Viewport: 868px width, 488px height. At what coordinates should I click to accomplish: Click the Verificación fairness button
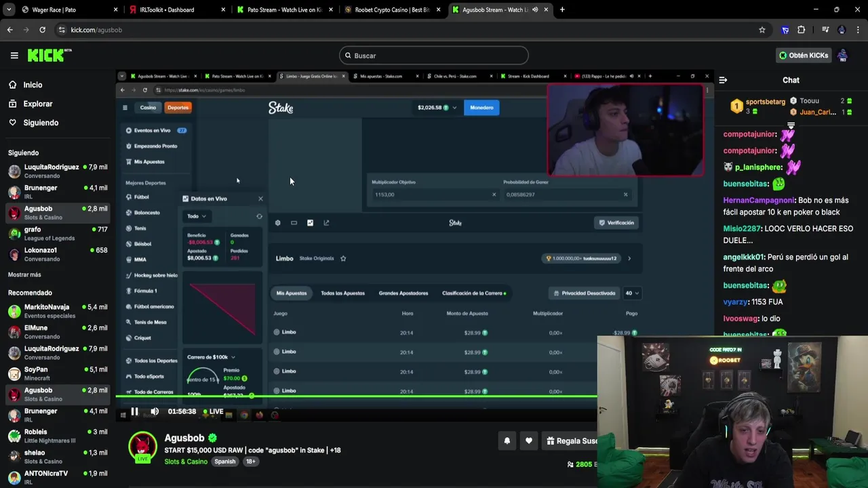[616, 222]
